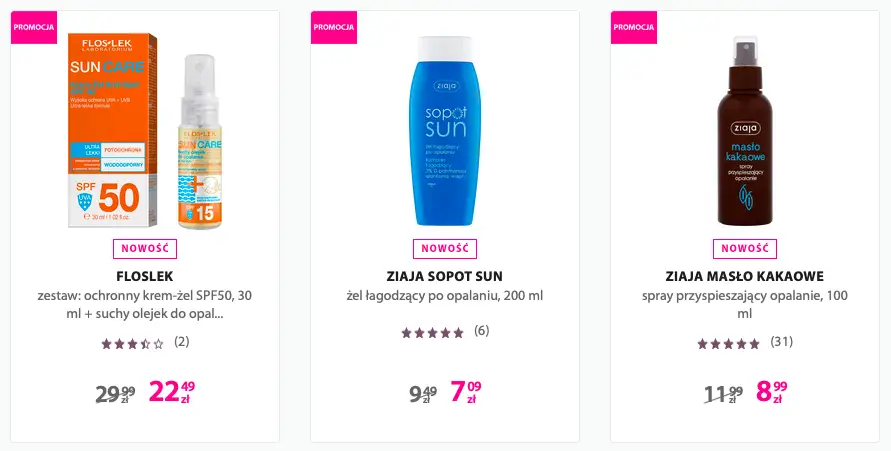Click the FLOSLEK product title
Image resolution: width=891 pixels, height=451 pixels.
click(x=145, y=276)
